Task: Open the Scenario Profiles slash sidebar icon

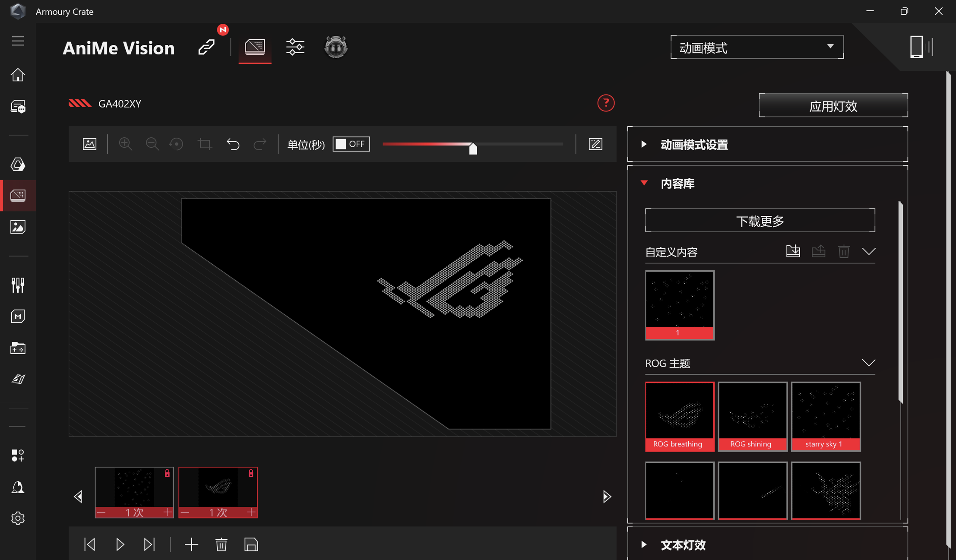Action: point(18,379)
